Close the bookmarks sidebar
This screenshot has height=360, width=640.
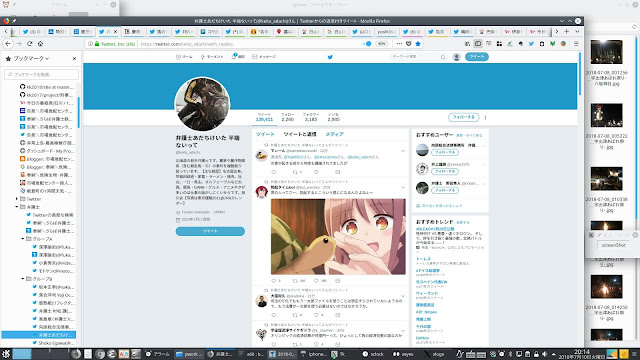tap(74, 59)
